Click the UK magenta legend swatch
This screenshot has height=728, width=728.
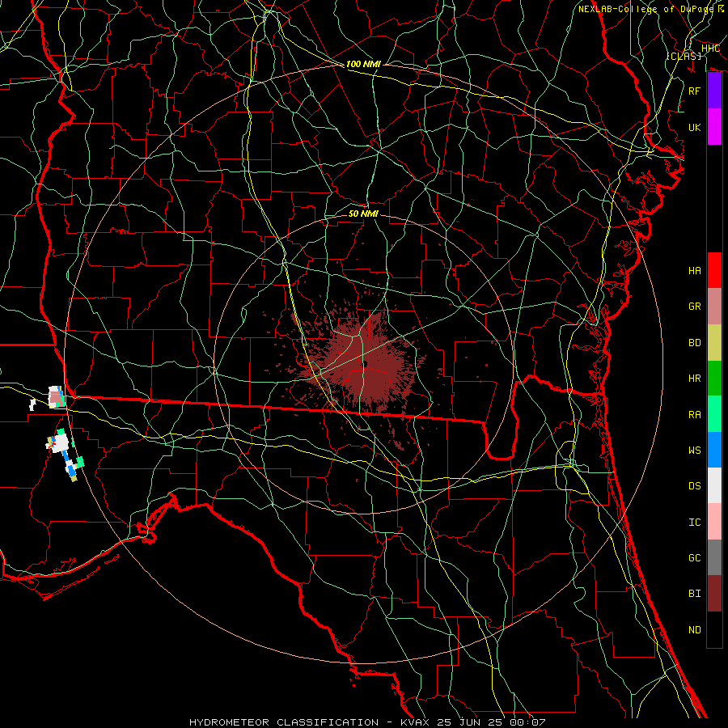pos(714,127)
